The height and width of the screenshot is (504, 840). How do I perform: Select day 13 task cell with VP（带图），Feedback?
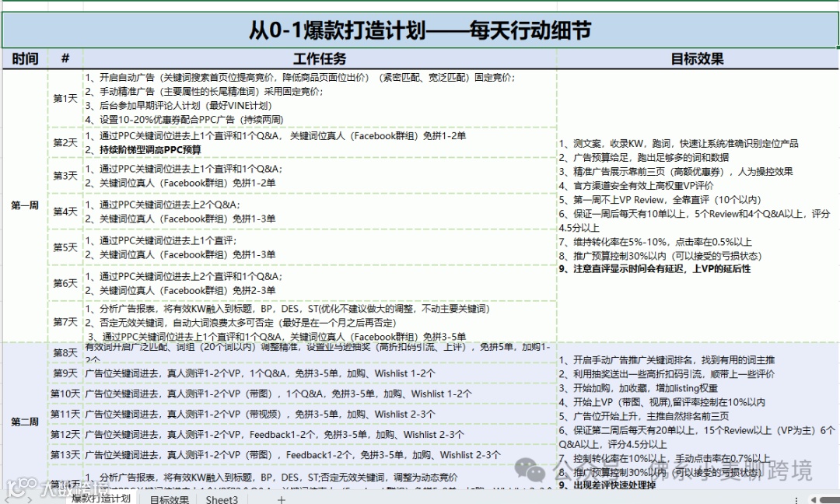coord(320,455)
